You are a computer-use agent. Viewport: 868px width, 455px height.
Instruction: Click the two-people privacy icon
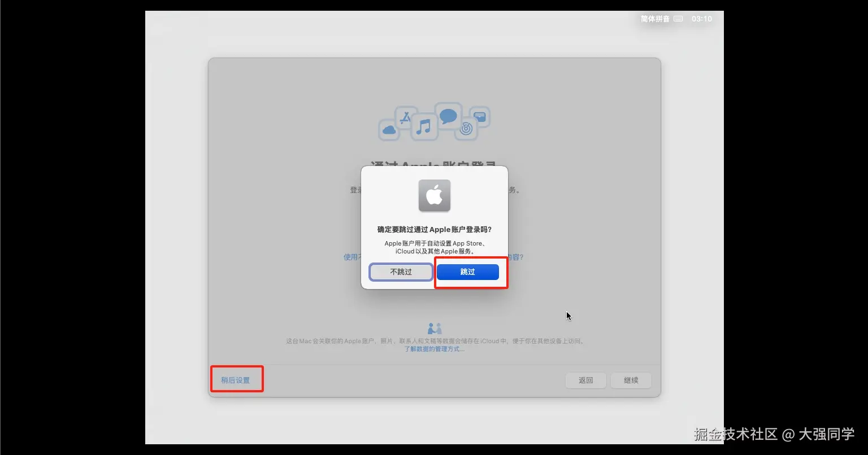tap(434, 329)
